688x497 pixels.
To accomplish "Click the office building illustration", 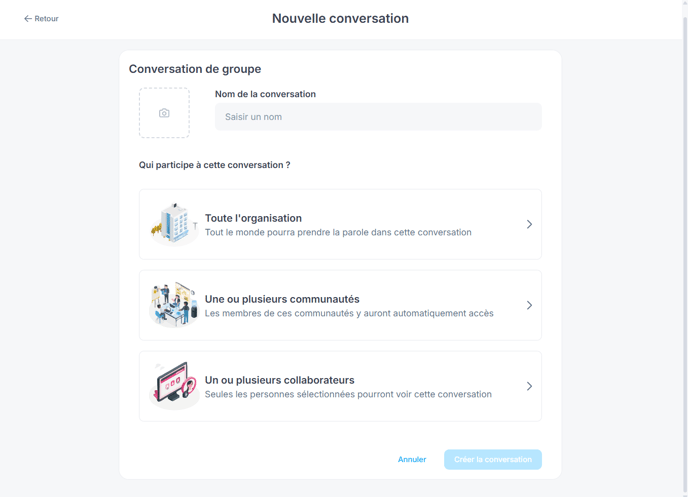I will coord(174,224).
